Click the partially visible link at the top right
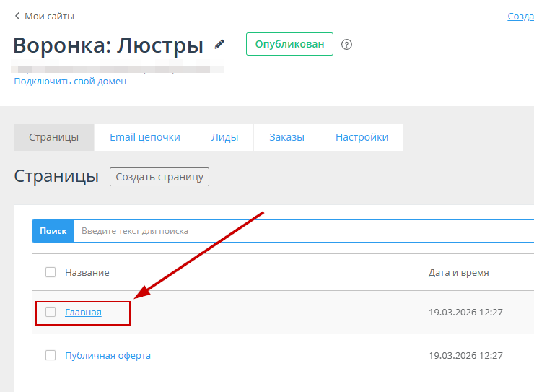Screen dimensions: 534x392 (x=520, y=17)
